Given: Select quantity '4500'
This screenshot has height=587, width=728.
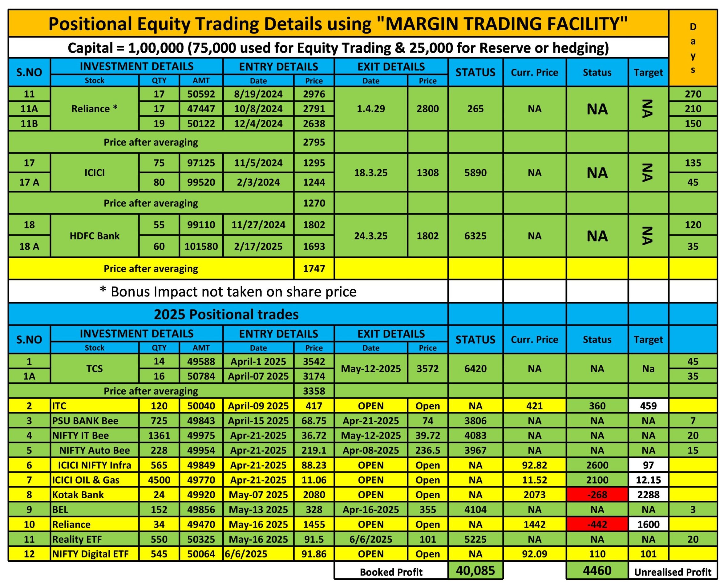Looking at the screenshot, I should pyautogui.click(x=159, y=480).
